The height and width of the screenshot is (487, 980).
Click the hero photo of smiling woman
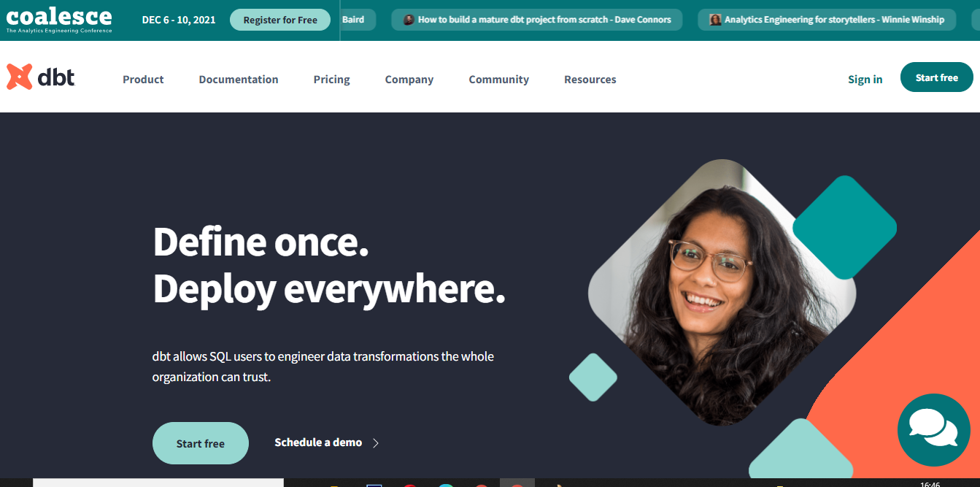coord(722,292)
